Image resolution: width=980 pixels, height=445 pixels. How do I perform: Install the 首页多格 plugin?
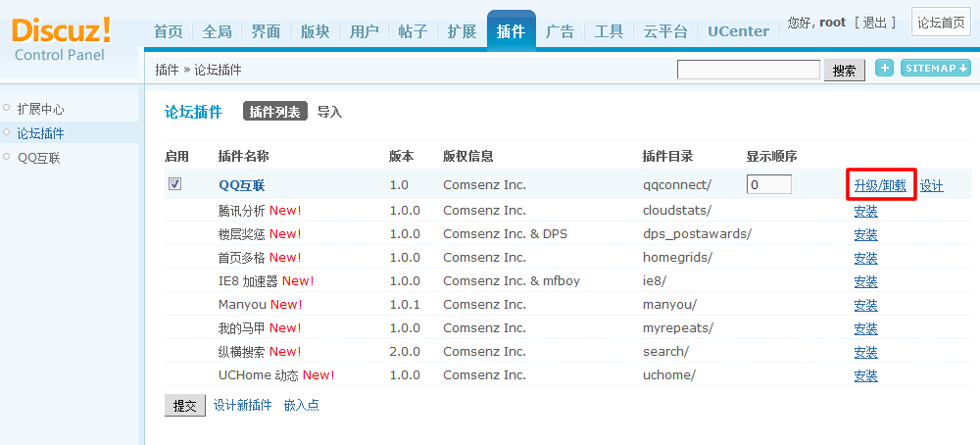click(865, 258)
